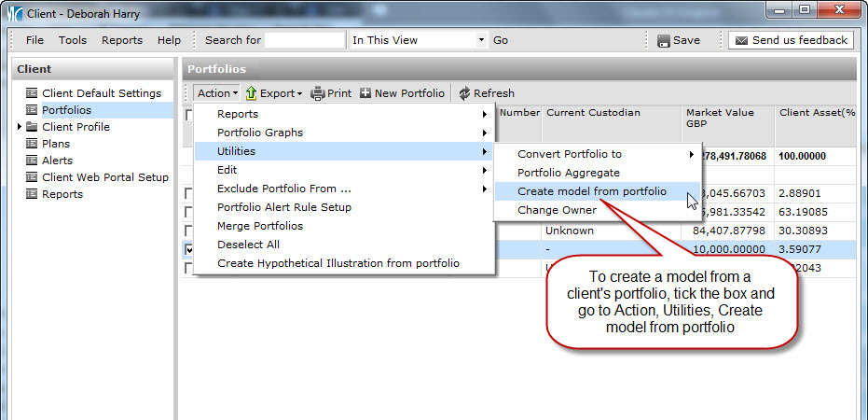This screenshot has height=420, width=868.
Task: Open the Reports menu in the menu bar
Action: point(122,40)
